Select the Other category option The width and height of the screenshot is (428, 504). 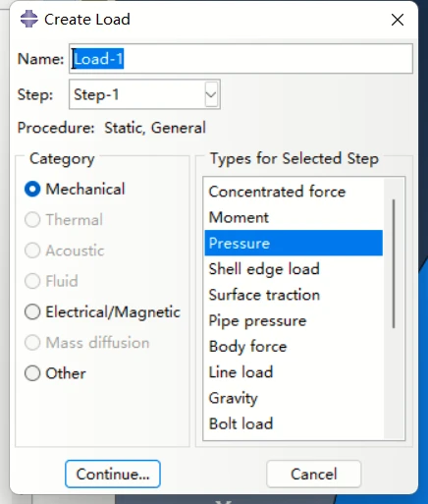(x=32, y=373)
